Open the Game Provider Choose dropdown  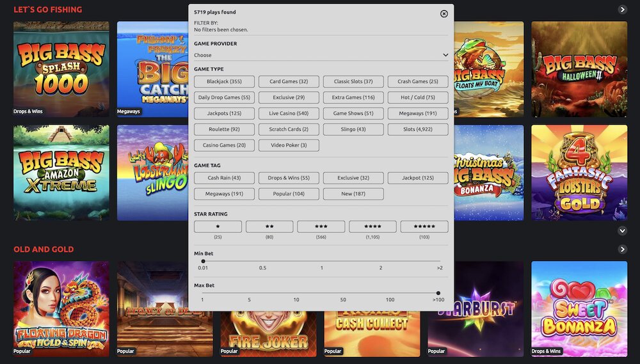point(321,55)
